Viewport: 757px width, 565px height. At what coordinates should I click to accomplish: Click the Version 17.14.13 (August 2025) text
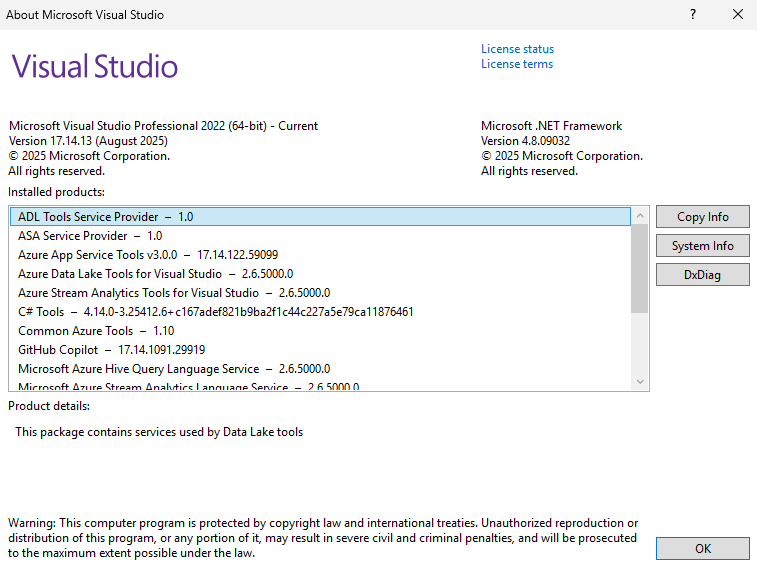coord(88,141)
